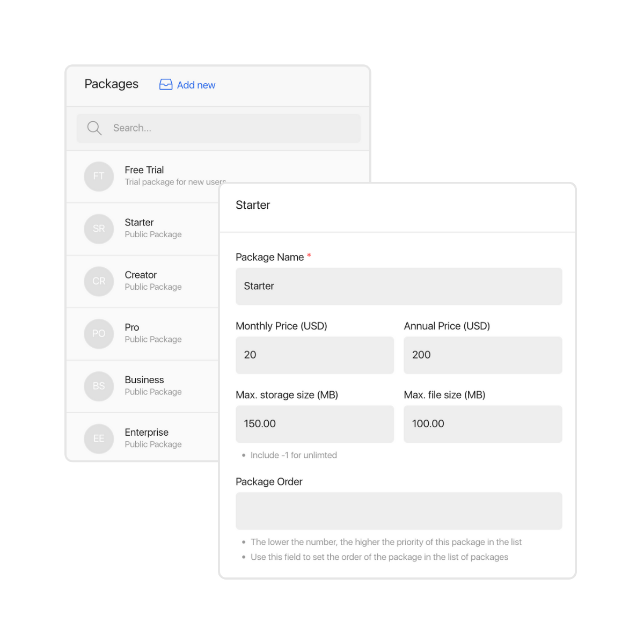Click the 'Use this field' order hint

pos(379,557)
